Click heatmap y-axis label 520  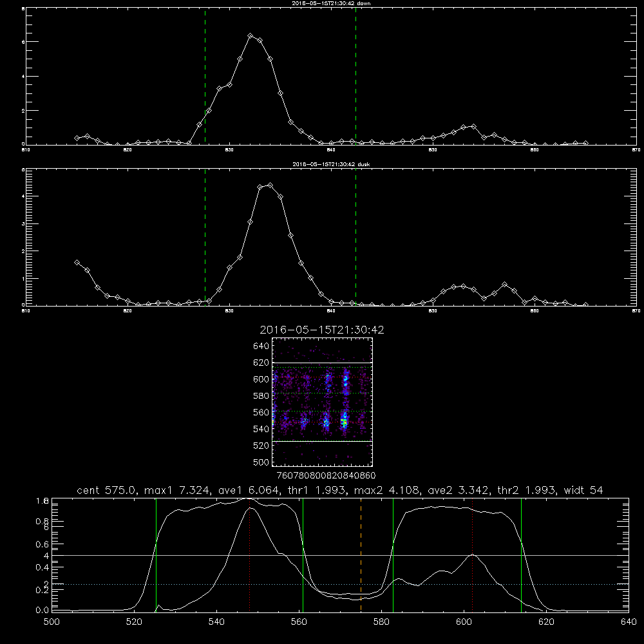261,446
